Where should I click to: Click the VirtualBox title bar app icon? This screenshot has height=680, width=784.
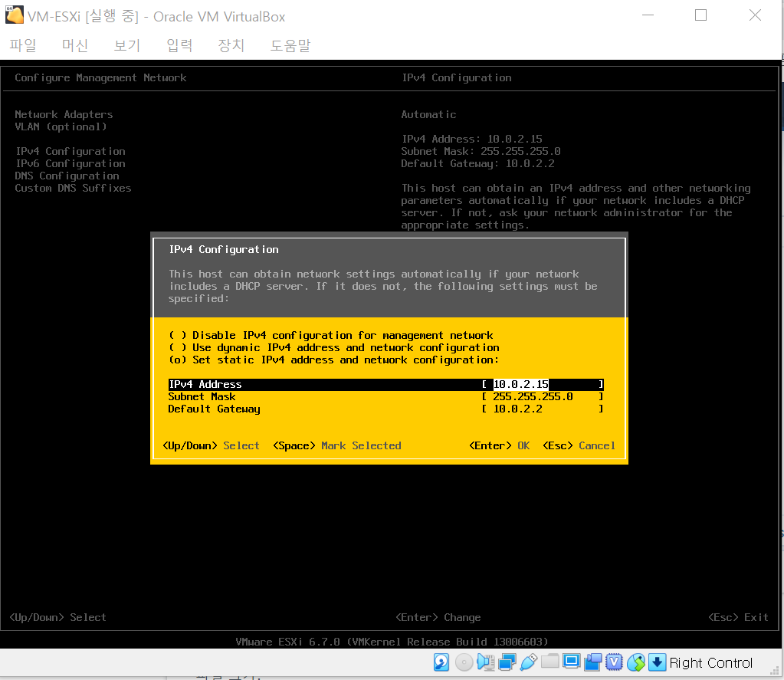[x=14, y=15]
